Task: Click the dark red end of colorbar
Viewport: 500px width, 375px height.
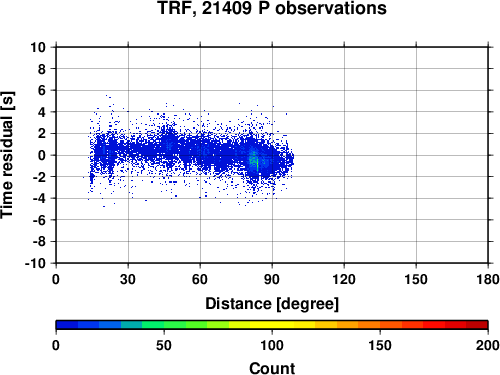Action: click(x=477, y=324)
